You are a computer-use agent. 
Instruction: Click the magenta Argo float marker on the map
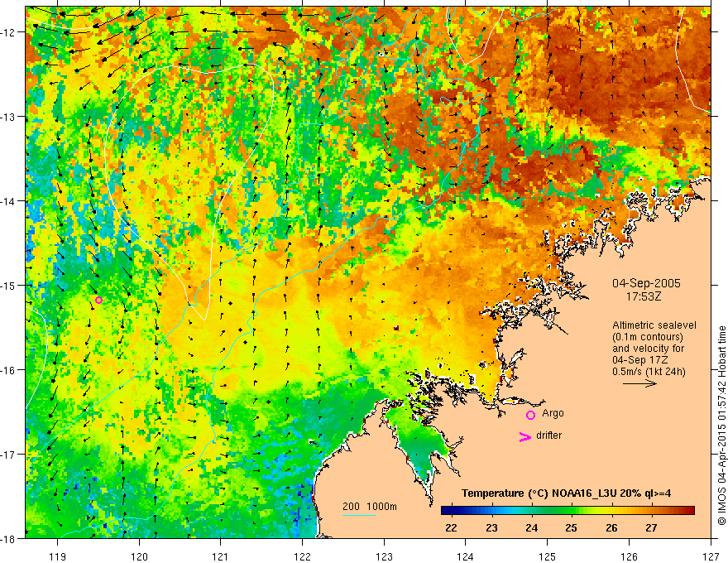coord(98,300)
